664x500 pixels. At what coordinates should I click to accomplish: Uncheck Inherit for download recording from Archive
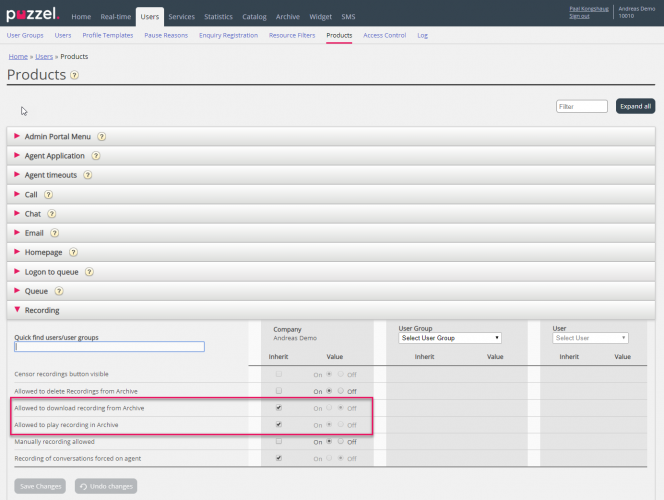tap(279, 408)
